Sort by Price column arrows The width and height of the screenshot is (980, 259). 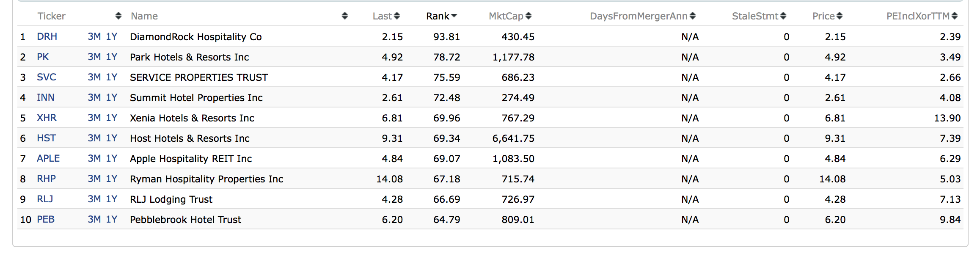tap(839, 16)
